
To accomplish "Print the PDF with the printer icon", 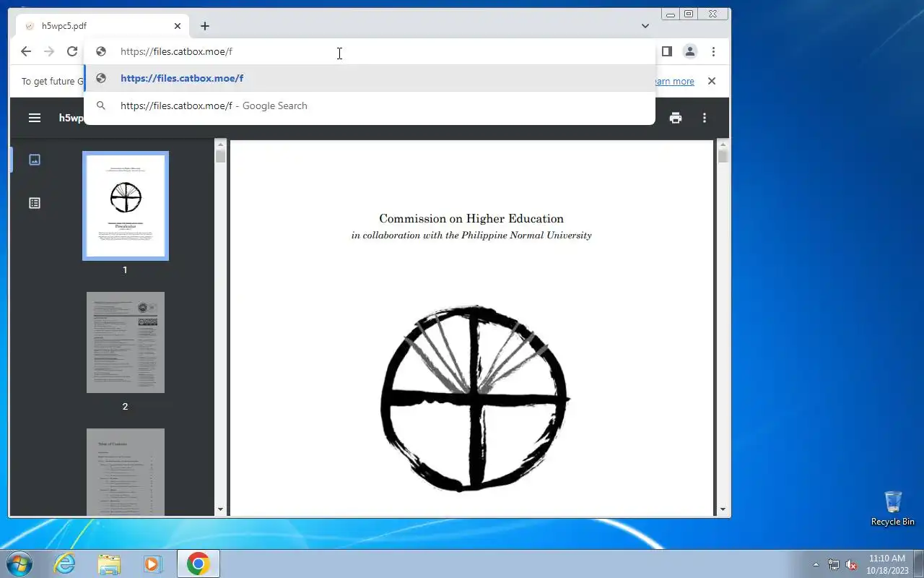I will (676, 118).
